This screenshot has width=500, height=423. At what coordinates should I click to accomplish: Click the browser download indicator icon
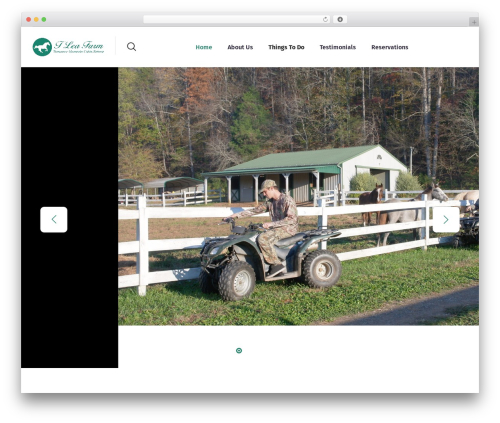pyautogui.click(x=340, y=19)
